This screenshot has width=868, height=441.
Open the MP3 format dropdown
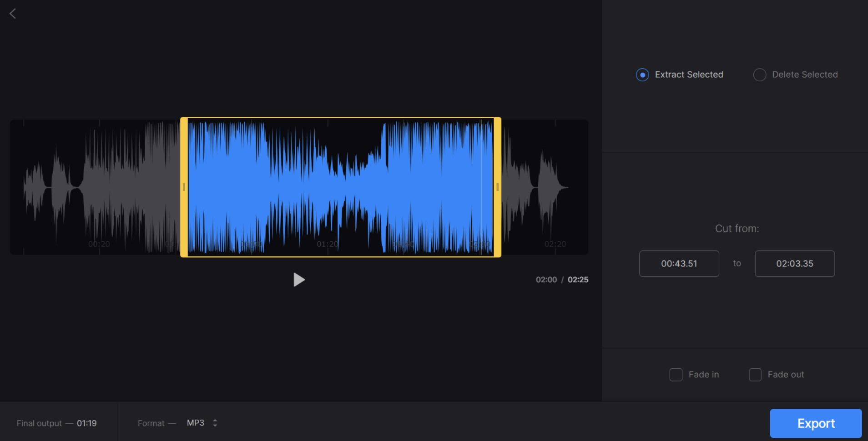(x=202, y=423)
